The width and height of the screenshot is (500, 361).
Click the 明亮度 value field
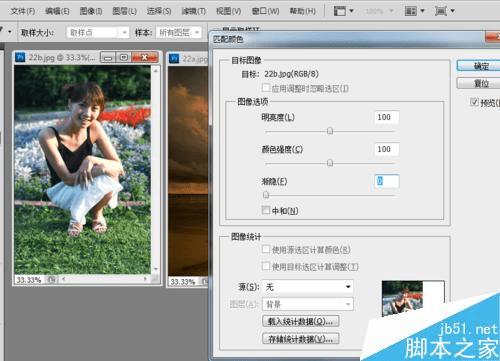point(386,117)
